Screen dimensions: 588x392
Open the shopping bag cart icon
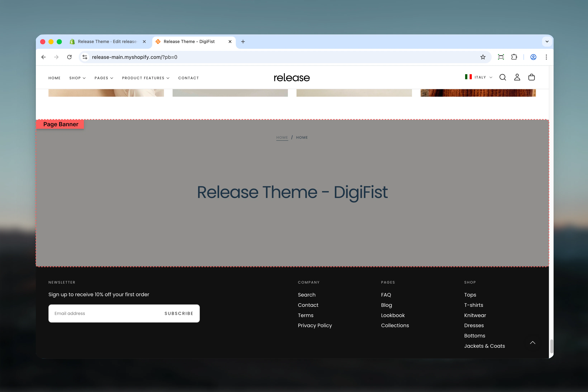[532, 77]
